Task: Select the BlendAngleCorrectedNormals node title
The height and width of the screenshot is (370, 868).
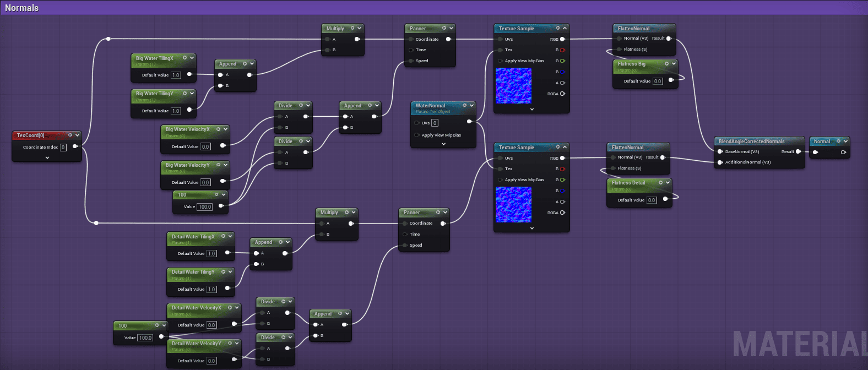Action: click(751, 142)
